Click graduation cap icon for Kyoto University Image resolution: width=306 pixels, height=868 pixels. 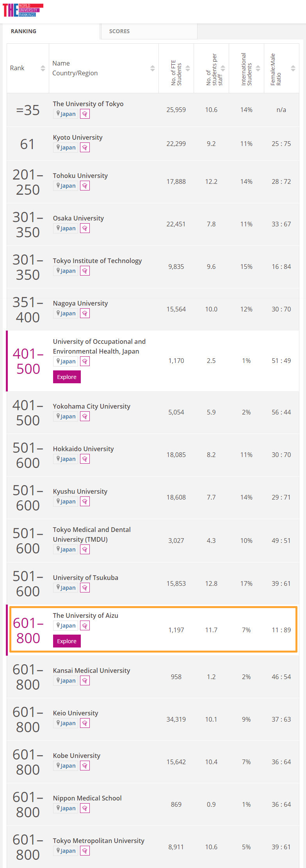click(x=85, y=148)
